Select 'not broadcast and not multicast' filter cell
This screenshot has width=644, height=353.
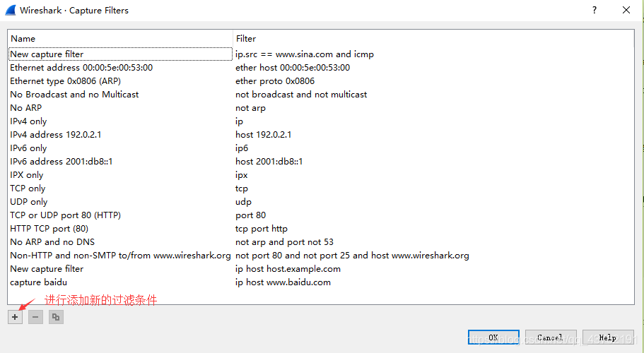click(301, 95)
